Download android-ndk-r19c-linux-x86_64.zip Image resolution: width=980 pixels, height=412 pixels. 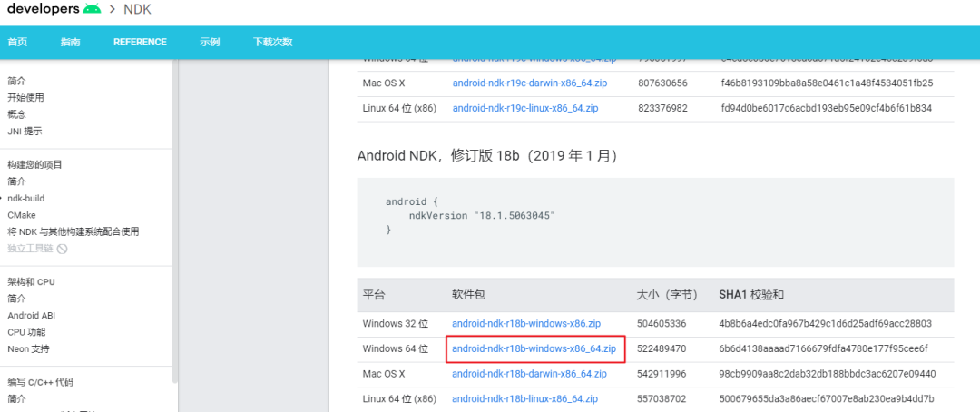[525, 108]
